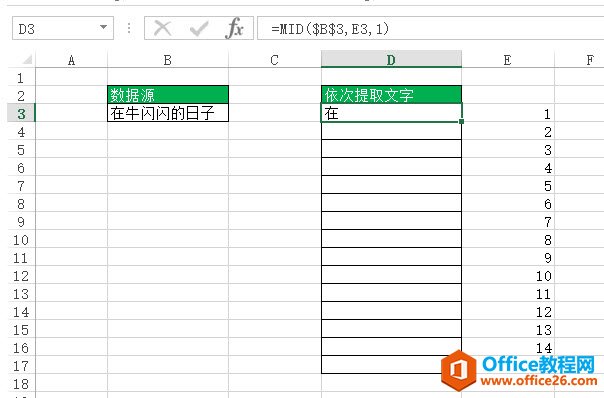Screen dimensions: 604x398
Task: Select cell B3 with source text
Action: click(x=168, y=113)
